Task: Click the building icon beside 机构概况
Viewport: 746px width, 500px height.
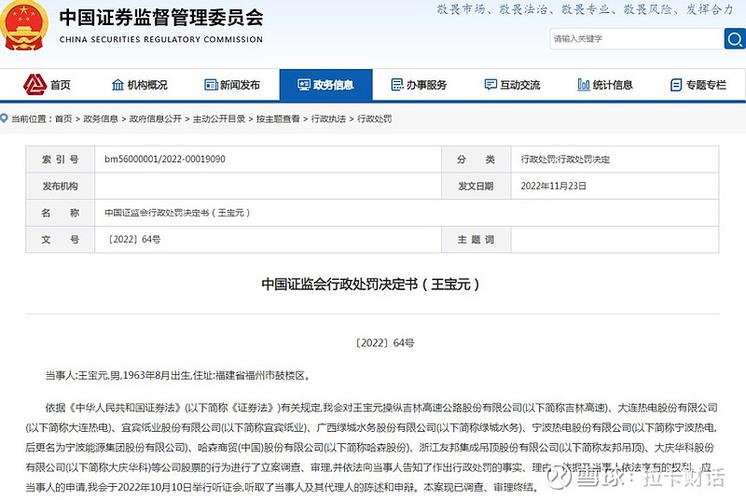Action: pyautogui.click(x=118, y=85)
